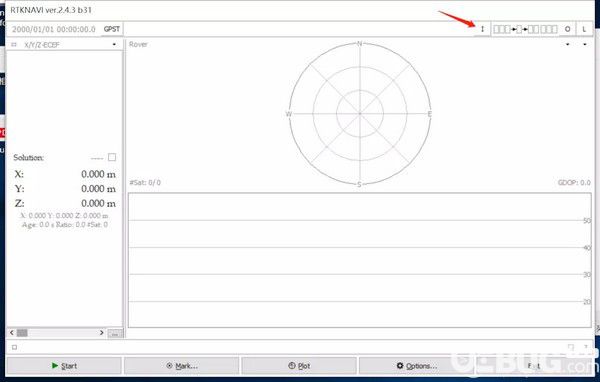Switch time system via GPST button

coord(112,29)
